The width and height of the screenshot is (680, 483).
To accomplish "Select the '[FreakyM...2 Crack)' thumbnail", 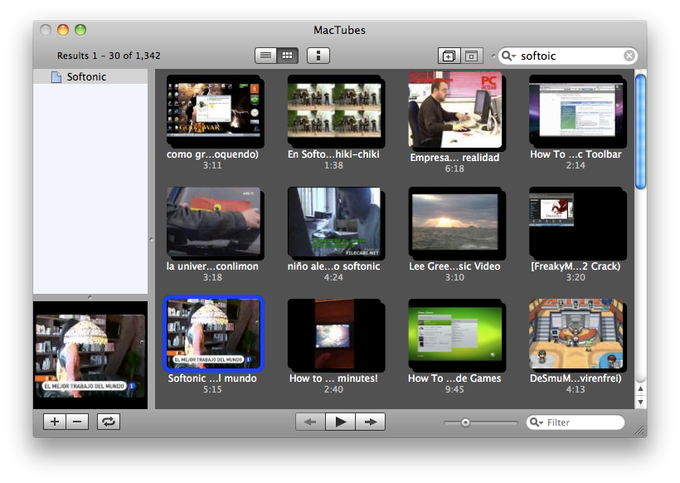I will coord(577,223).
